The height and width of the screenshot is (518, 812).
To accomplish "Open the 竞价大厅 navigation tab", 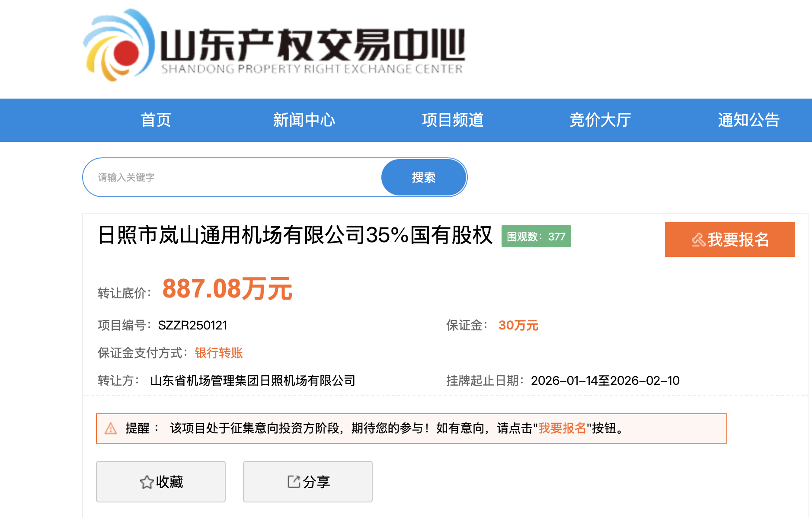I will [x=600, y=120].
